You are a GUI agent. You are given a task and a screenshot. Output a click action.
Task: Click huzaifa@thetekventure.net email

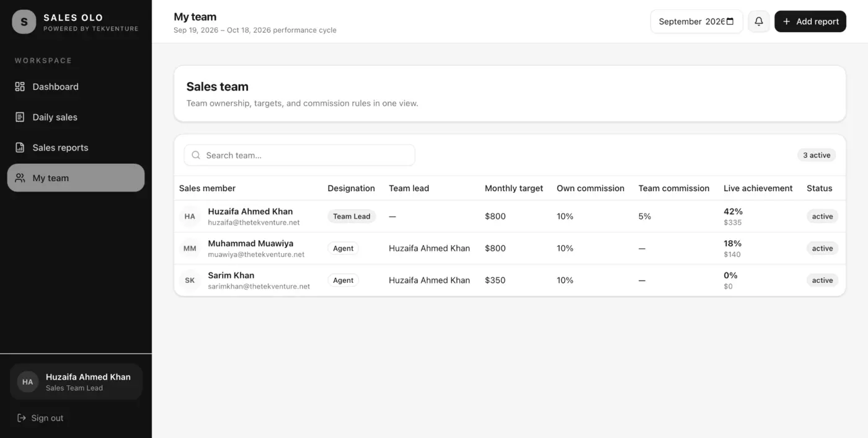click(x=254, y=222)
